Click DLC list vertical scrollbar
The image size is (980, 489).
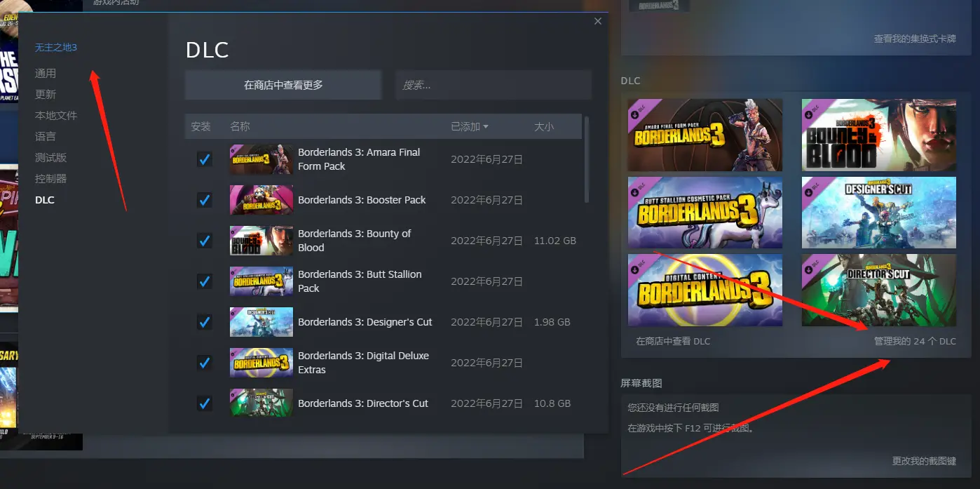pyautogui.click(x=587, y=160)
